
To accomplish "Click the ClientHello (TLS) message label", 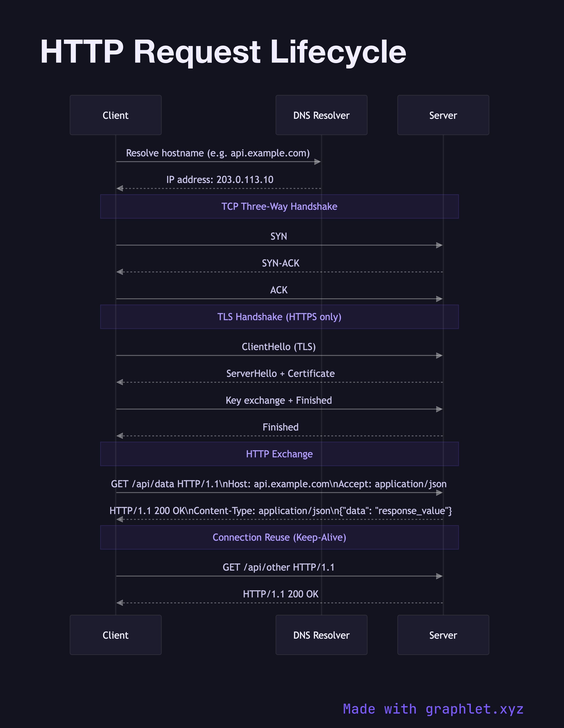I will pyautogui.click(x=278, y=347).
